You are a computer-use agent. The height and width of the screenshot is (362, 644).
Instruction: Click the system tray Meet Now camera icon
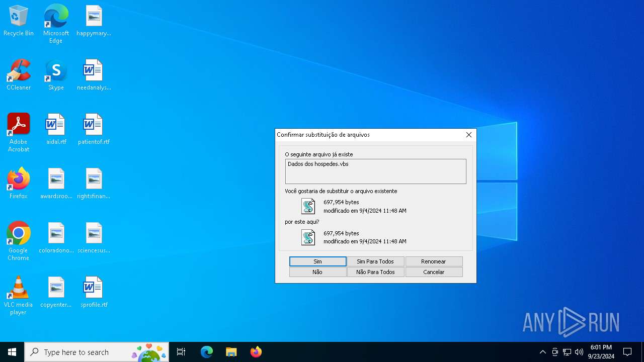(x=555, y=352)
